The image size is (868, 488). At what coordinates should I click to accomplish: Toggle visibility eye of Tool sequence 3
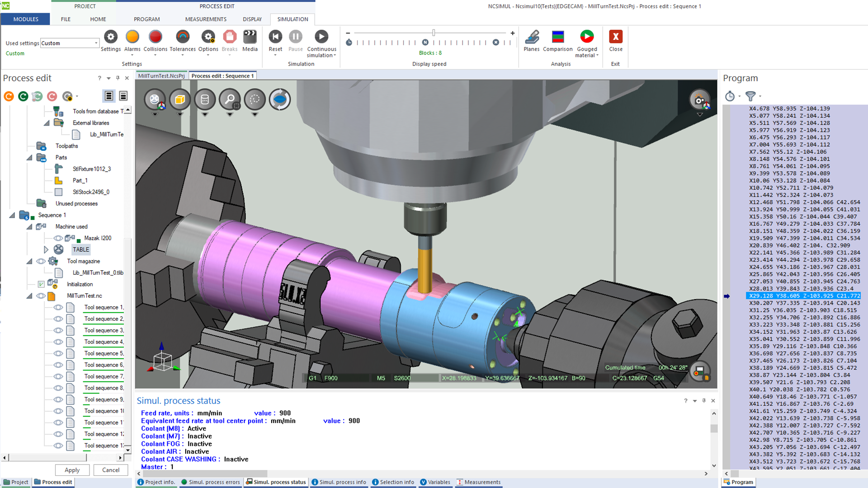tap(58, 330)
